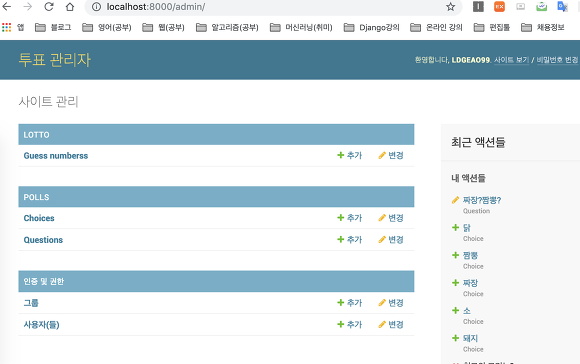Screen dimensions: 580x364
Task: Click the 사이트 관리 page heading
Action: (x=48, y=101)
